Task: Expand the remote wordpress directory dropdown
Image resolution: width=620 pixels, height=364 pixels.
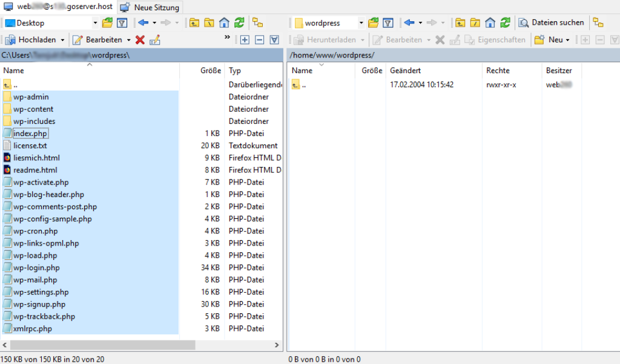Action: [x=361, y=23]
